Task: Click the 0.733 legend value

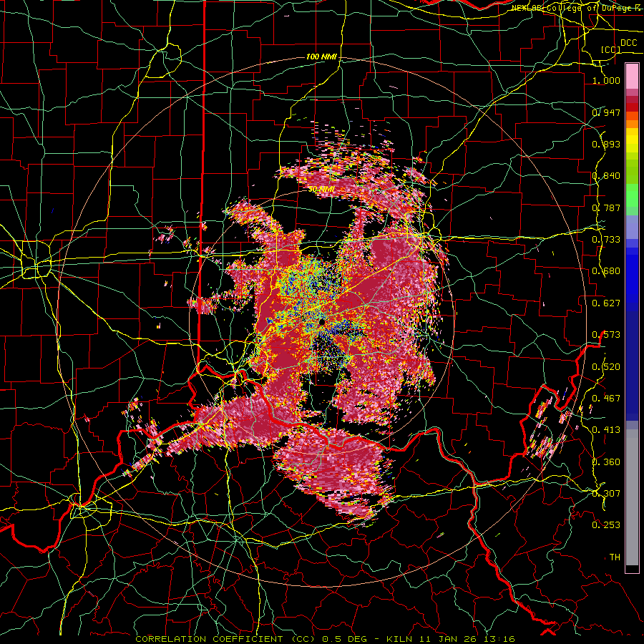Action: coord(606,239)
